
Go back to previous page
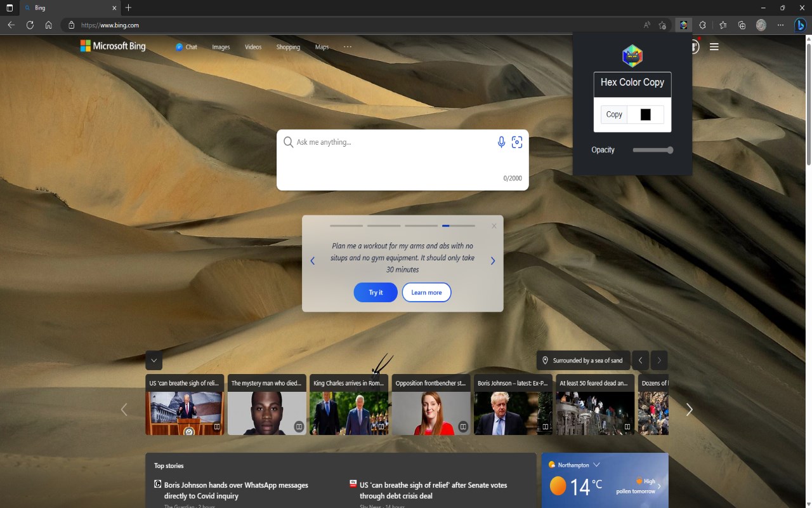[11, 25]
